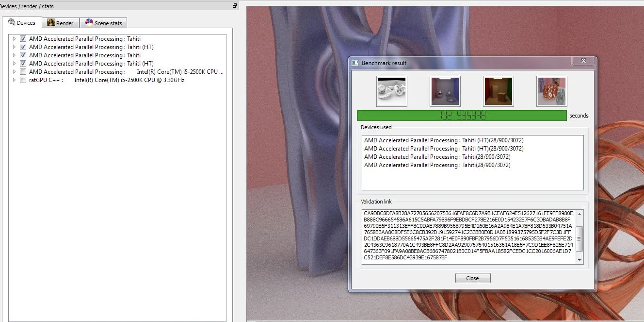Uncheck the second Tahiti device checkbox
The width and height of the screenshot is (644, 322).
click(x=23, y=55)
